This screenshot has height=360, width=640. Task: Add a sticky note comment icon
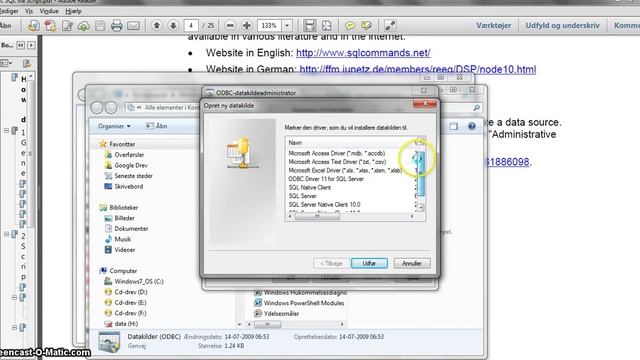(x=350, y=26)
